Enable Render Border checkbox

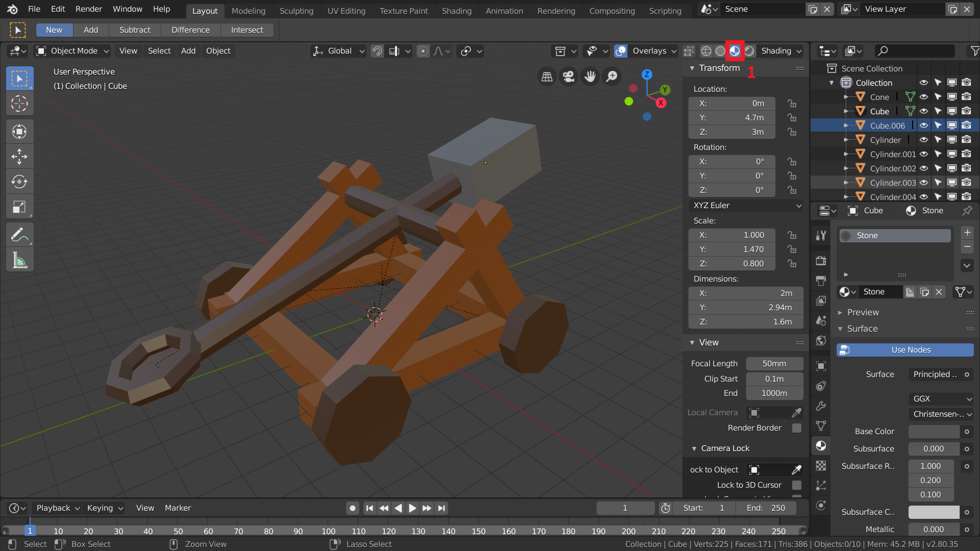pos(797,428)
